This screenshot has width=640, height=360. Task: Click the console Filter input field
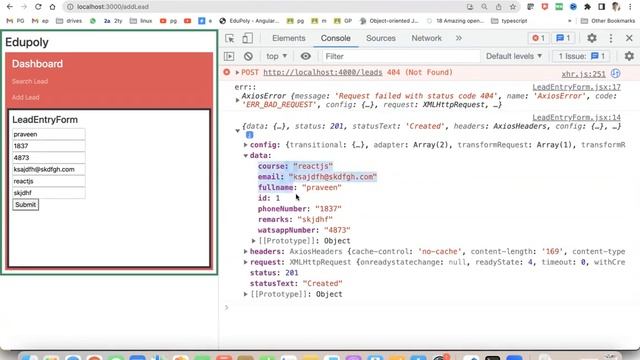[400, 56]
